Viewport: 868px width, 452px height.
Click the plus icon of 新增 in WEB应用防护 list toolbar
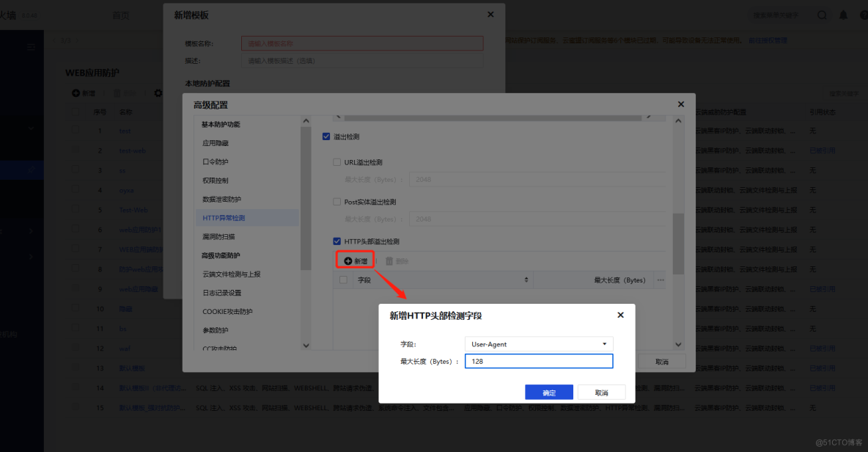[76, 93]
